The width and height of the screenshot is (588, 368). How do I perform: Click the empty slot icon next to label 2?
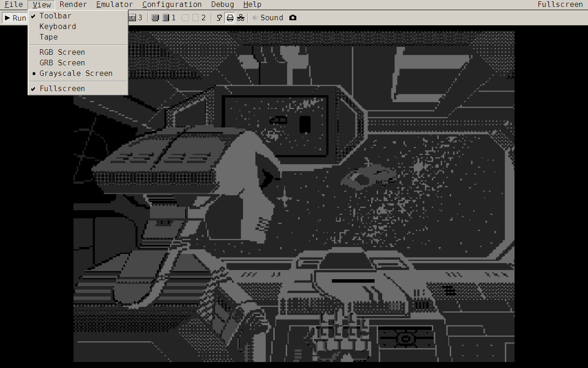coord(196,18)
